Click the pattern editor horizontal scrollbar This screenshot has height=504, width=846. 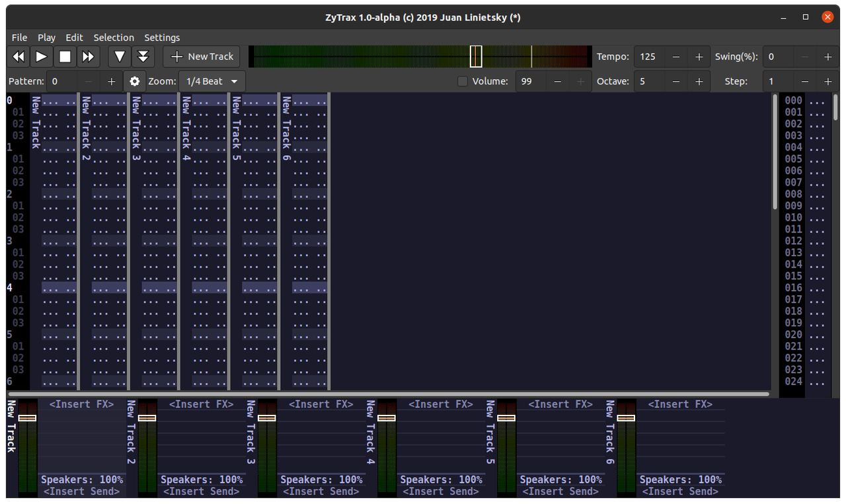click(x=388, y=394)
